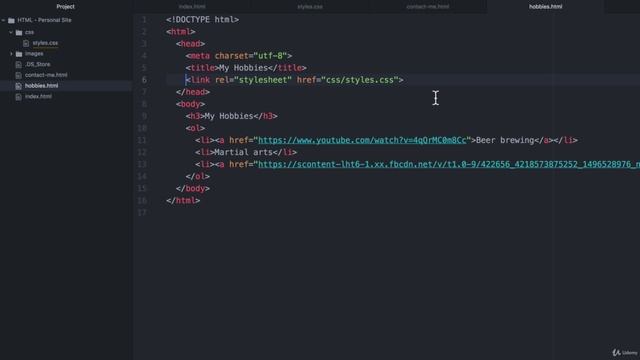Image resolution: width=640 pixels, height=360 pixels.
Task: Click the .DS_Store file icon
Action: [x=18, y=64]
